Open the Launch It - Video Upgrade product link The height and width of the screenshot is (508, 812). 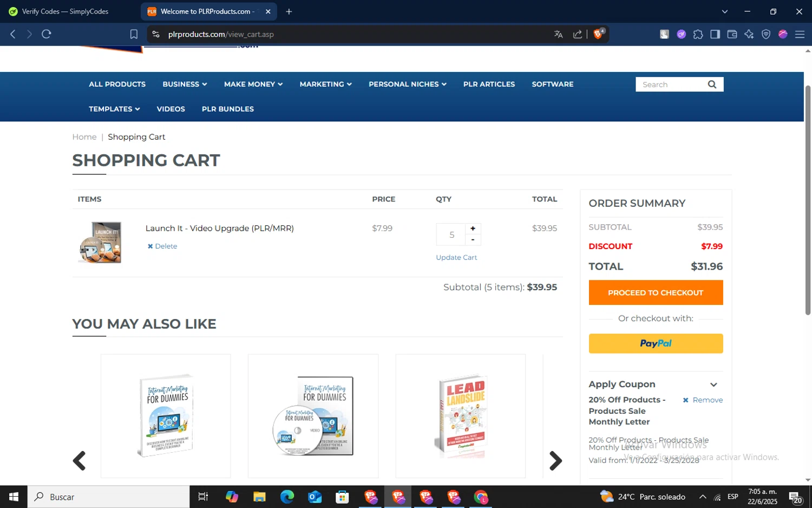219,229
